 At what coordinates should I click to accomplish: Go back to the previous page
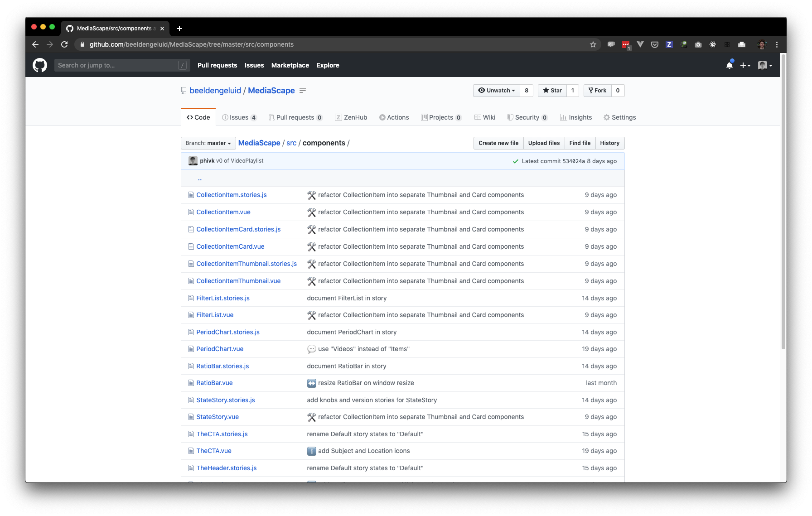point(35,44)
